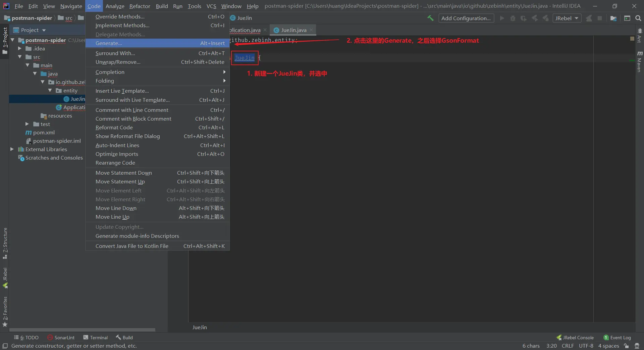Click the Search Everywhere magnifier icon
This screenshot has height=350, width=644.
[x=638, y=18]
